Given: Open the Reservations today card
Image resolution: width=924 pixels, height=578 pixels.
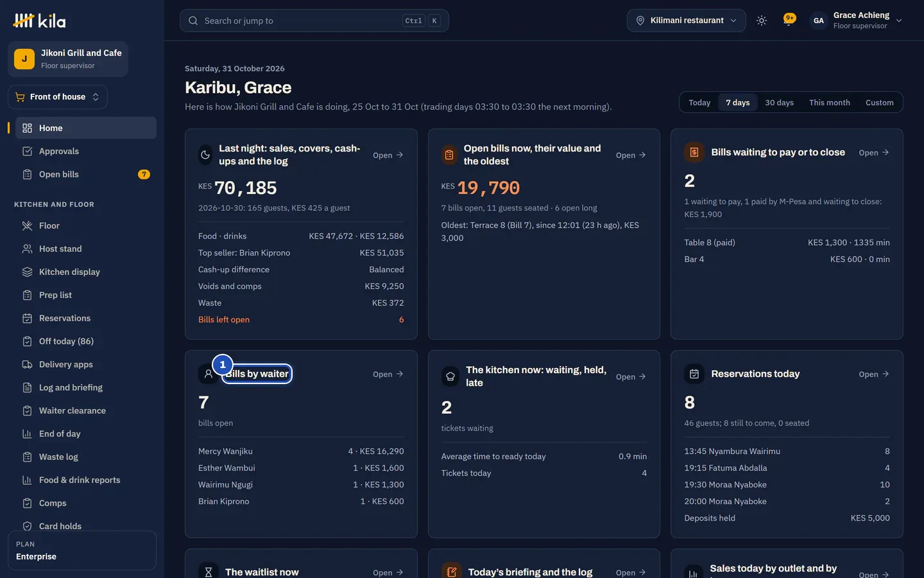Looking at the screenshot, I should point(873,374).
